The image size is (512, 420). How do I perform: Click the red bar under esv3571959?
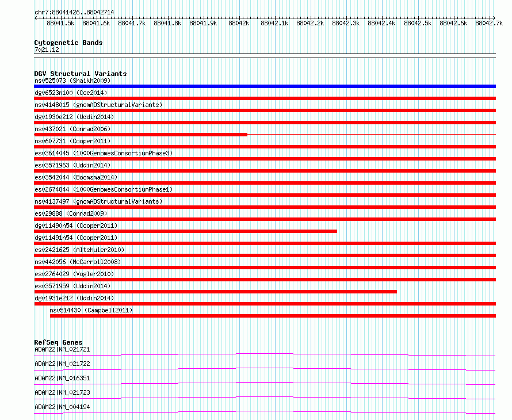coord(216,292)
